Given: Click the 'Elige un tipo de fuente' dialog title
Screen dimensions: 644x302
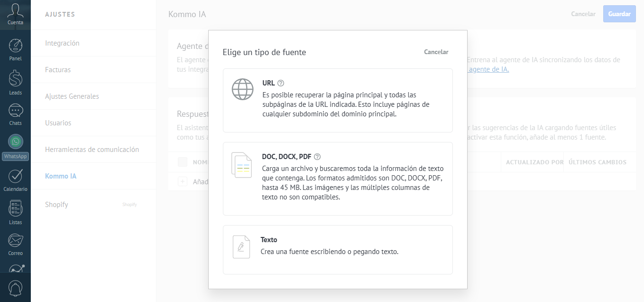Looking at the screenshot, I should coord(264,52).
